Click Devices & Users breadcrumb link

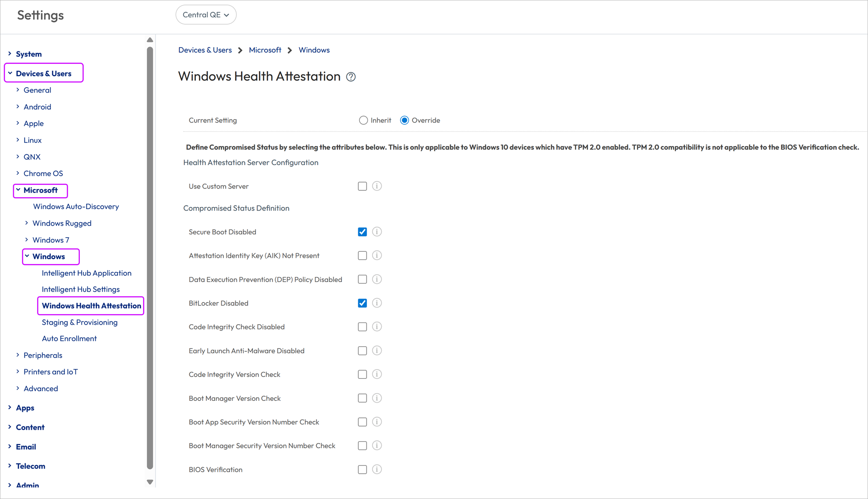[x=205, y=50]
